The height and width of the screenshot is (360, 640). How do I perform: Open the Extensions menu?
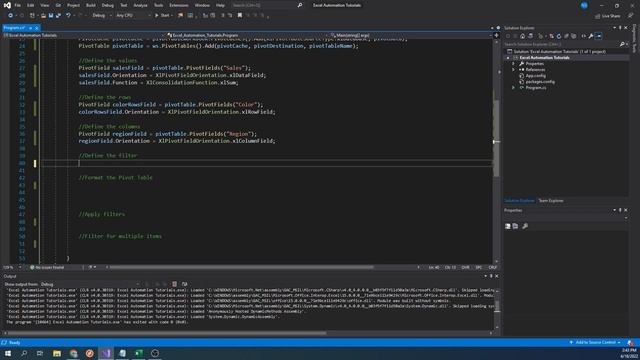179,5
